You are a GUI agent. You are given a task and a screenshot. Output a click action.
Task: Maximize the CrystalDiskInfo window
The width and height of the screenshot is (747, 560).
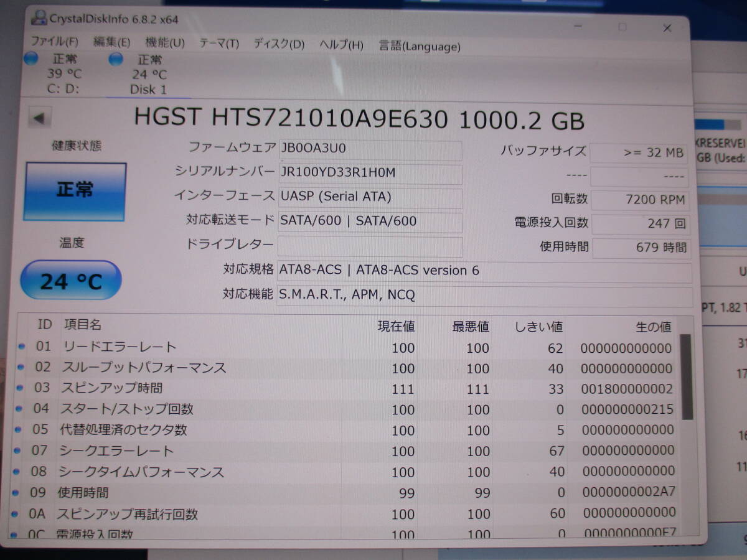coord(622,27)
